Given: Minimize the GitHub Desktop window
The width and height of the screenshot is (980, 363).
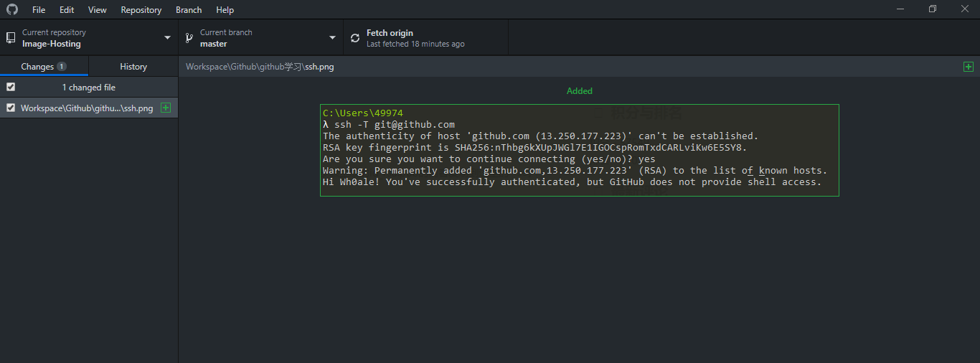Looking at the screenshot, I should pyautogui.click(x=900, y=9).
